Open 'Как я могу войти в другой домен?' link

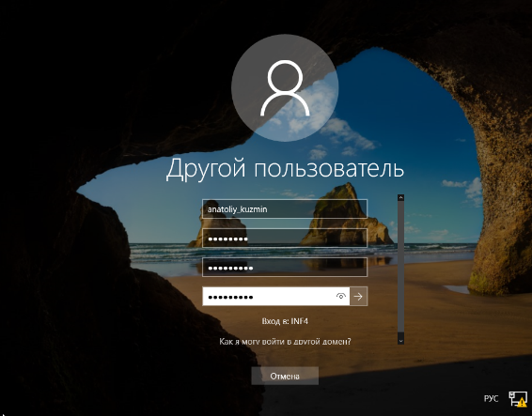tap(285, 342)
